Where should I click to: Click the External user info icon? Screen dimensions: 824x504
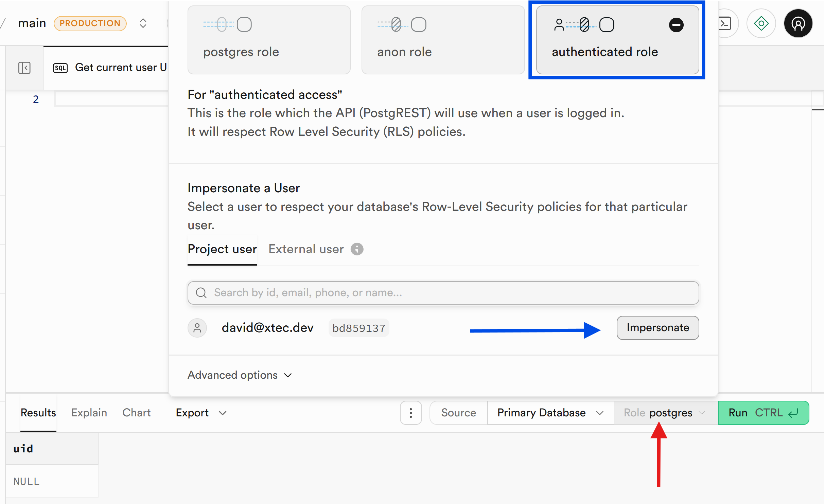(357, 249)
